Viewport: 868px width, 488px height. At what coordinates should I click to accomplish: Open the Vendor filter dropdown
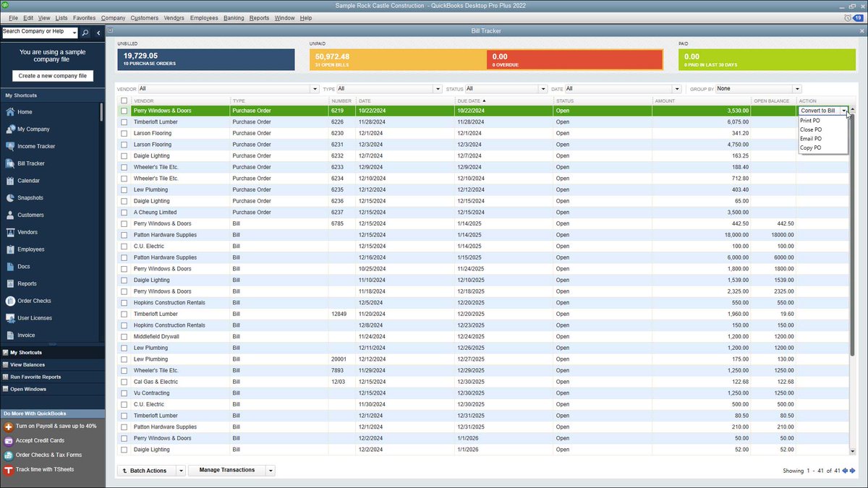[x=315, y=88]
